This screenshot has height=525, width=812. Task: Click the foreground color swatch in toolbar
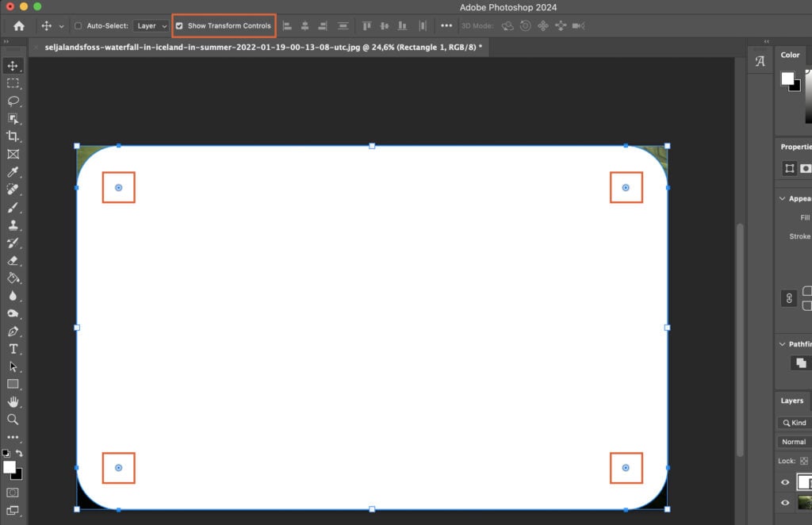tap(9, 467)
